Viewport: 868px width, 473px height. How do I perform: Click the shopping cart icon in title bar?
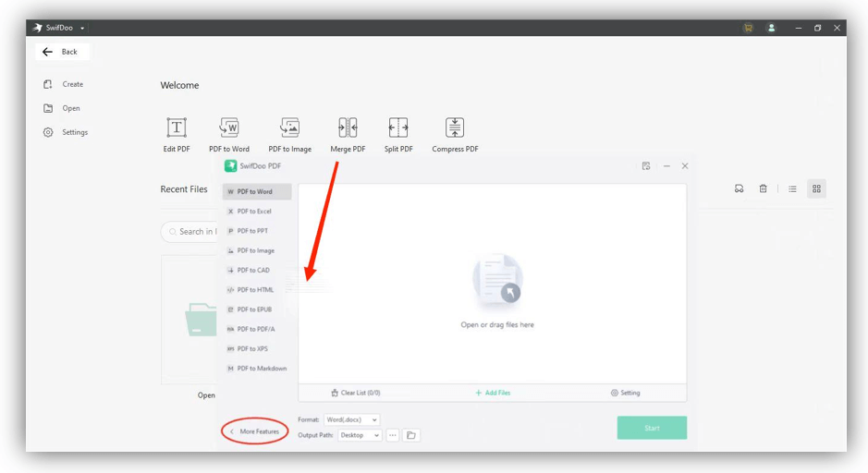[749, 28]
